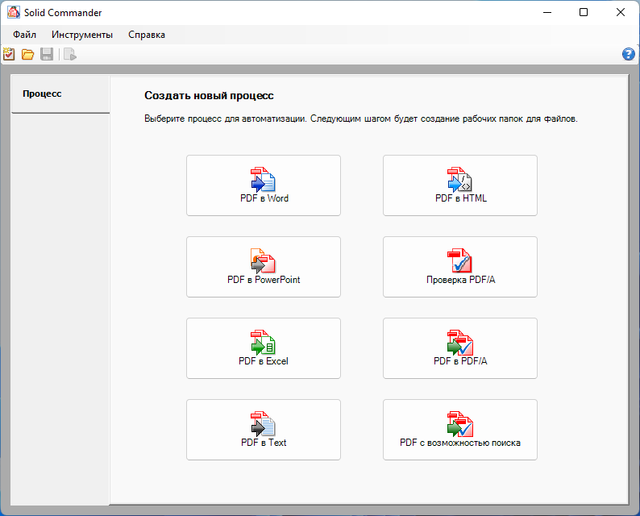640x516 pixels.
Task: Choose the PDF в Word process
Action: point(263,185)
